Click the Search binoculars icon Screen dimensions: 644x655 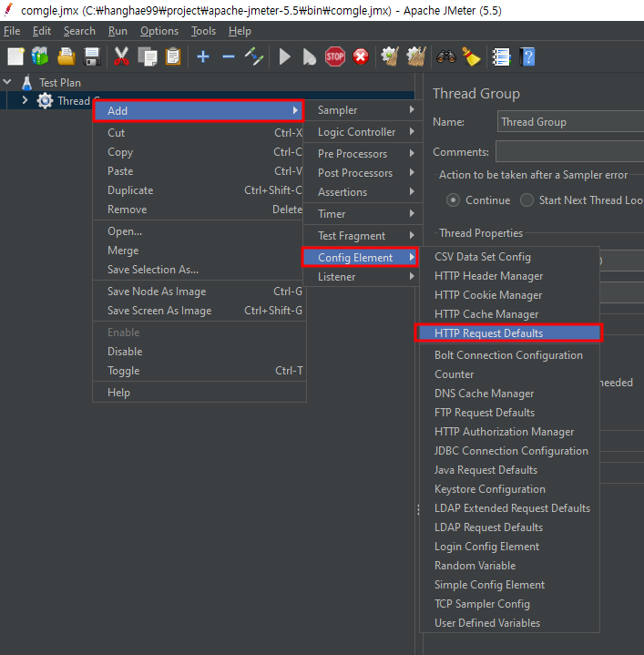point(446,56)
